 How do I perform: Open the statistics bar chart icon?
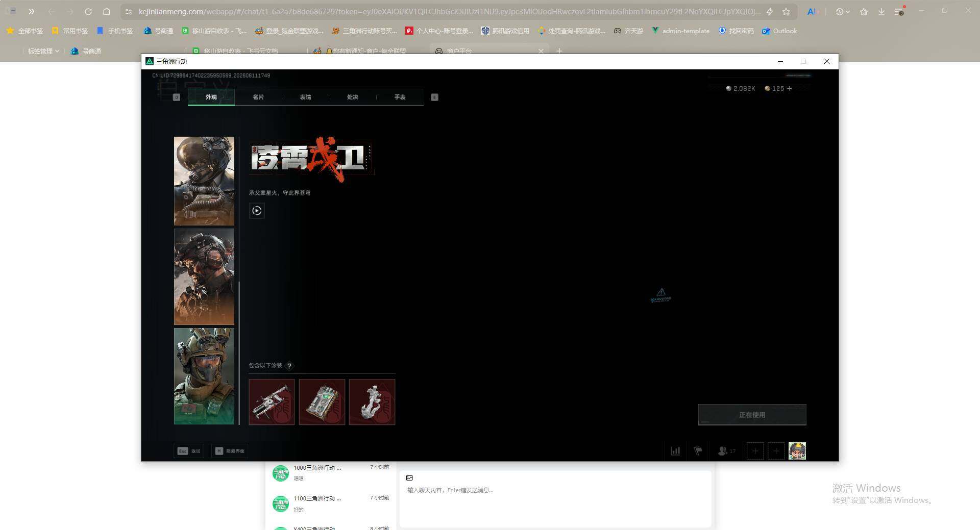click(675, 451)
